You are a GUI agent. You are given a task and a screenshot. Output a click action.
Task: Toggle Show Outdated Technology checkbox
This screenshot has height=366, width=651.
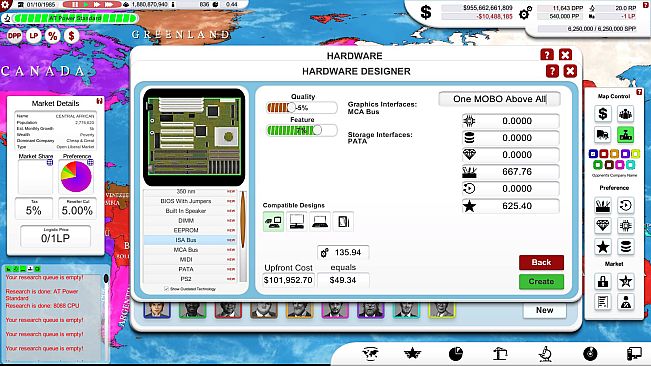[x=166, y=288]
